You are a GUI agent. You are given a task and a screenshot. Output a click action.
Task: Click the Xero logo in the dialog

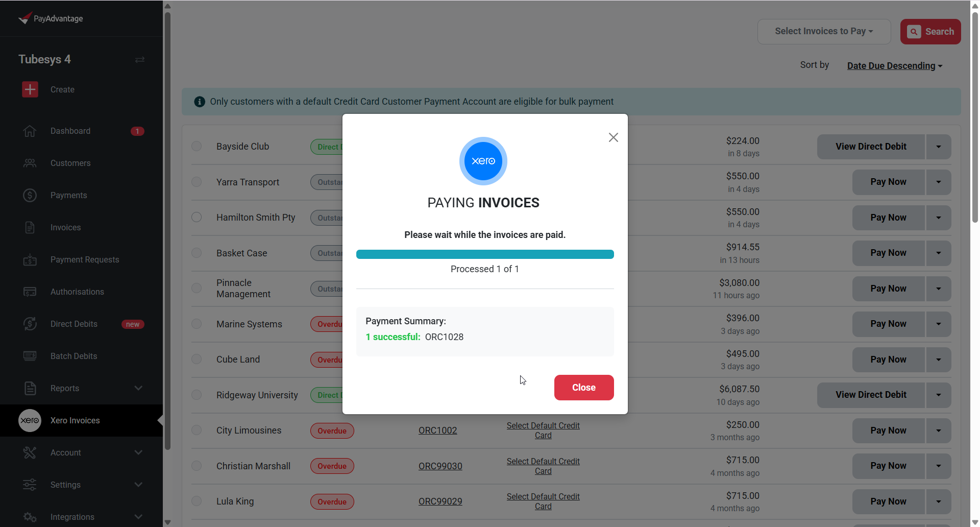[x=483, y=161]
